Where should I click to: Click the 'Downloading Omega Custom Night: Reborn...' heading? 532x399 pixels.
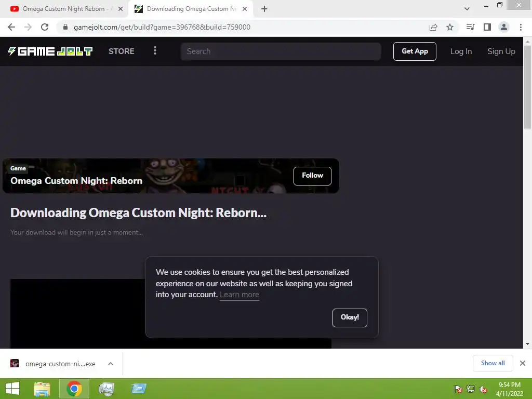(x=138, y=212)
